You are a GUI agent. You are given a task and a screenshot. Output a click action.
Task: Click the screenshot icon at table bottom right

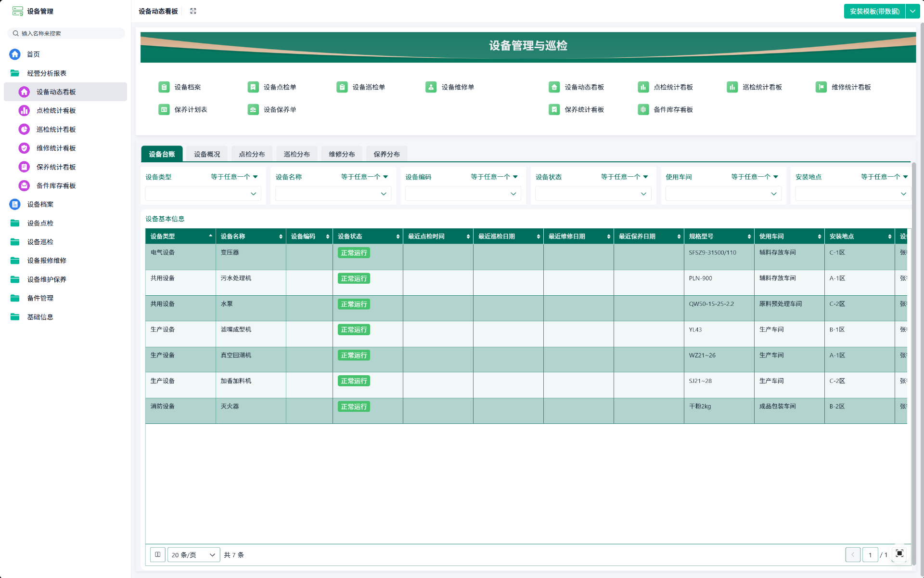[x=899, y=553]
